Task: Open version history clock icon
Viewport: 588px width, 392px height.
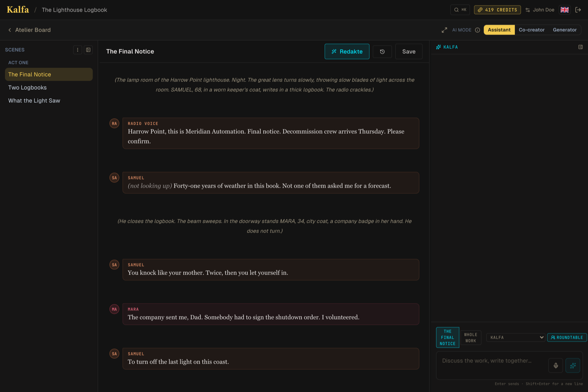Action: pyautogui.click(x=382, y=52)
